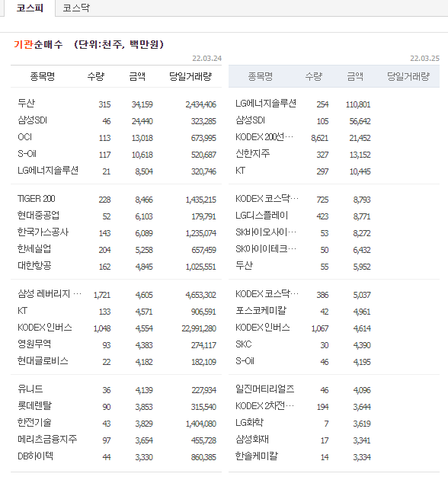Open the 대한항공 stock link
Screen dimensions: 448x480
tap(34, 265)
